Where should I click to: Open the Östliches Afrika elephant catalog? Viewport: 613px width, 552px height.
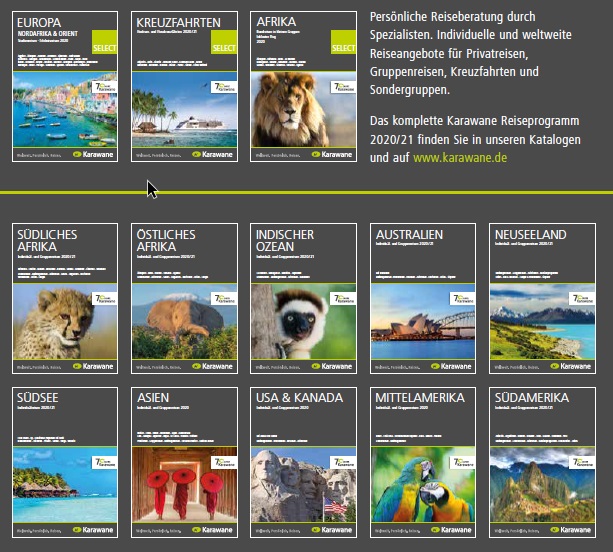pyautogui.click(x=184, y=298)
